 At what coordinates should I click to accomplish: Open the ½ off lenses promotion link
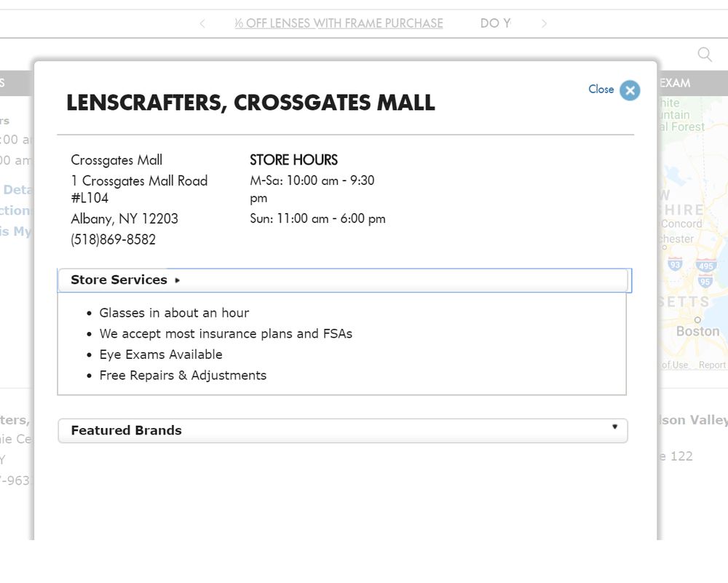(x=339, y=24)
